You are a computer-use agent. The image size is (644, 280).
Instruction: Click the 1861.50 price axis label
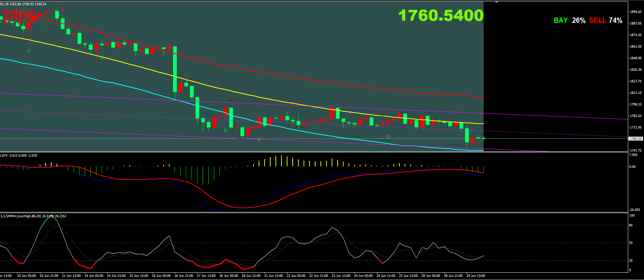pyautogui.click(x=636, y=47)
